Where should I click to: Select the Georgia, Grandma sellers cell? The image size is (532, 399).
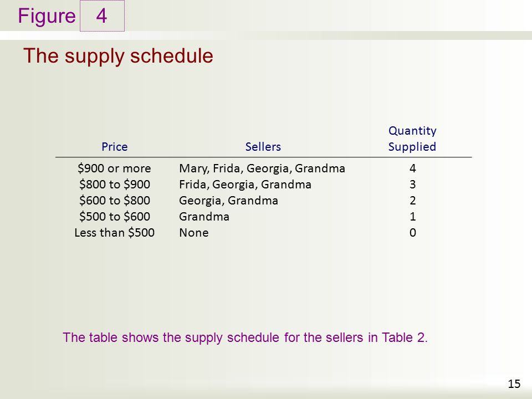[x=228, y=200]
